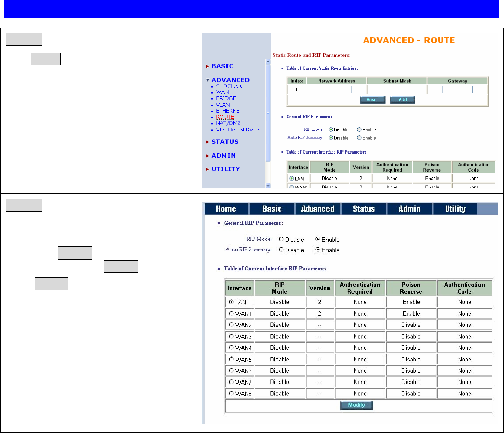Click the sidebar scroll up arrow
The height and width of the screenshot is (433, 504).
[268, 62]
